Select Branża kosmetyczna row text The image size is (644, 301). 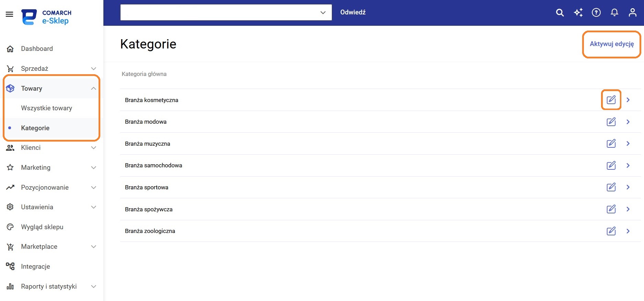coord(151,100)
